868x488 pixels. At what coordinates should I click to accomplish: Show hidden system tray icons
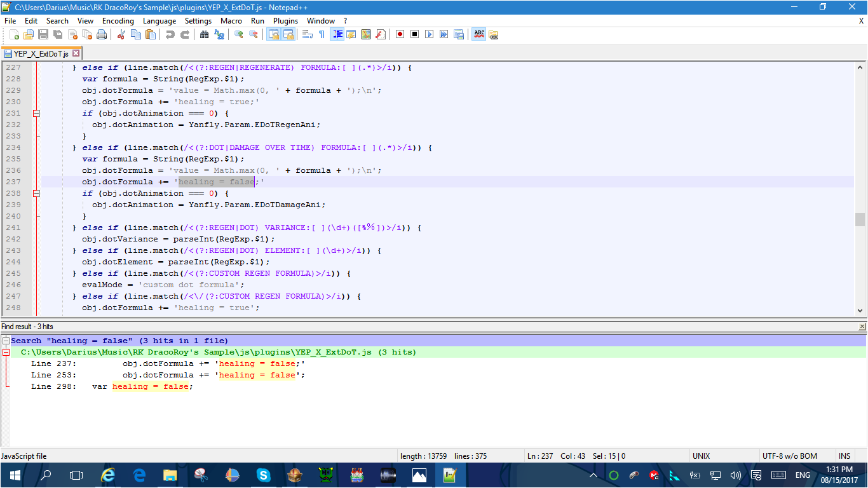coord(593,475)
